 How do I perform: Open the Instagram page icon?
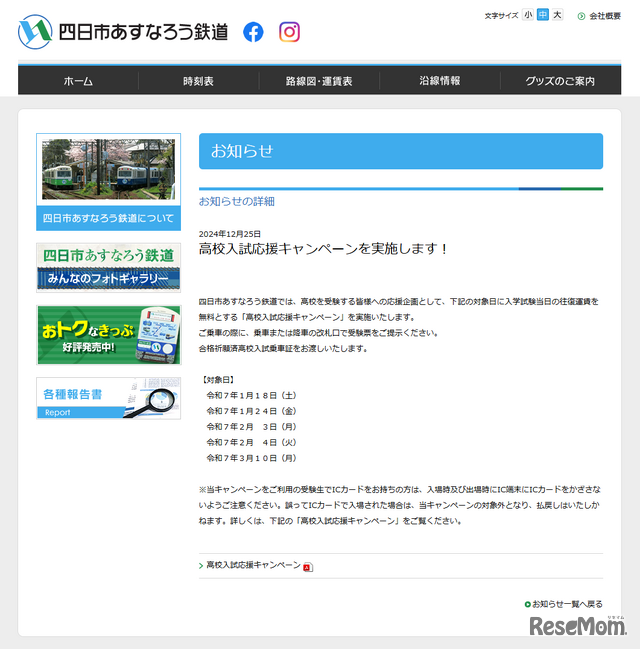tap(289, 32)
